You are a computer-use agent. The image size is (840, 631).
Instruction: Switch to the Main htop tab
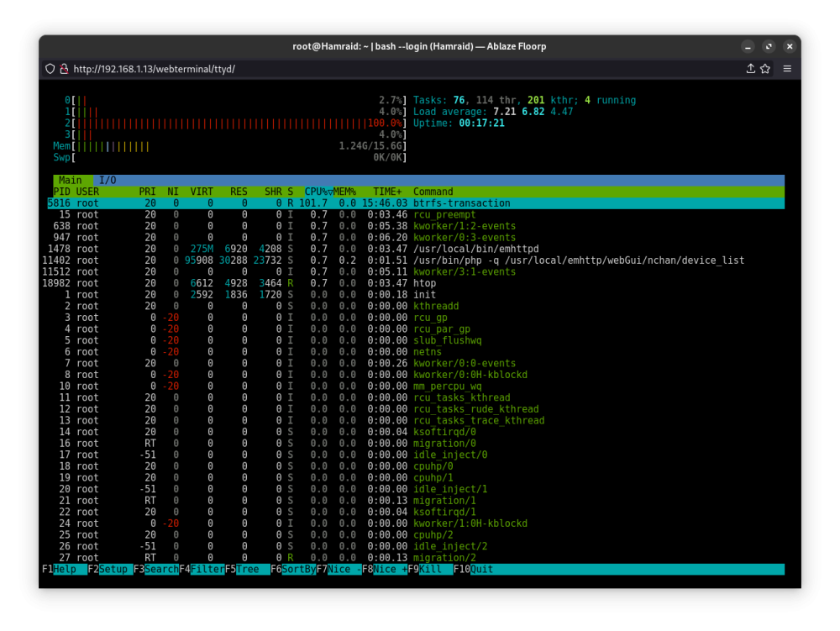pos(71,181)
